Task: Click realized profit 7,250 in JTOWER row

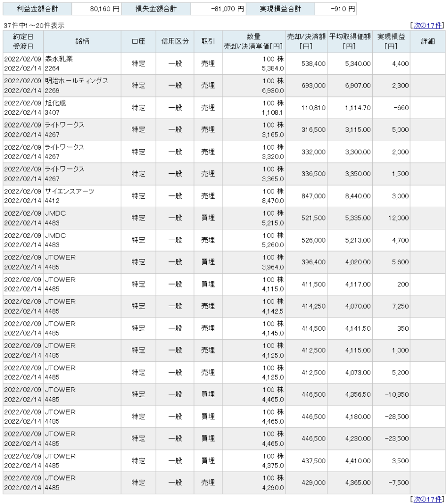Action: [x=400, y=306]
